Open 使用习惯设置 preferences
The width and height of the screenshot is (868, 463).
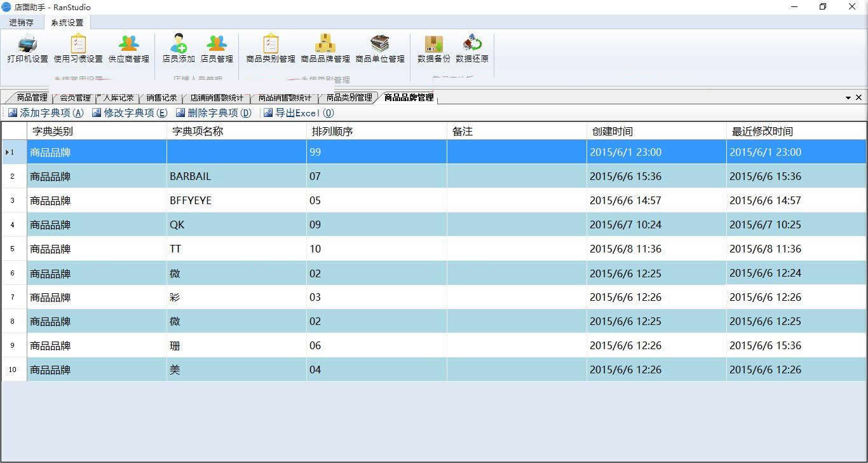pos(78,49)
